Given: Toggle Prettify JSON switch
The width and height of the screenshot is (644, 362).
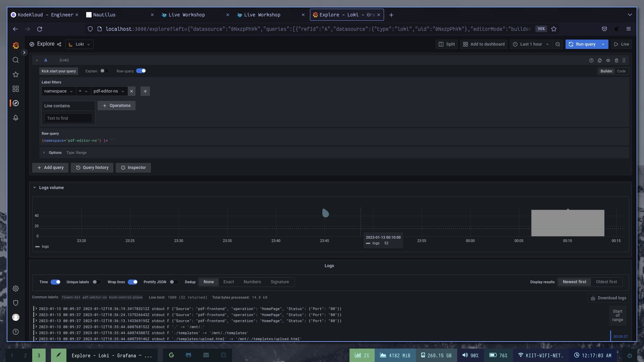Looking at the screenshot, I should pos(174,282).
